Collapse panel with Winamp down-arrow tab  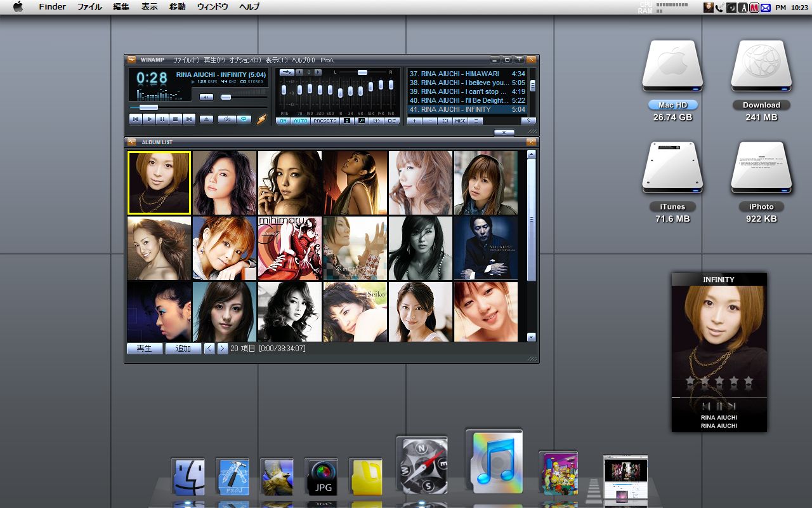tap(504, 132)
